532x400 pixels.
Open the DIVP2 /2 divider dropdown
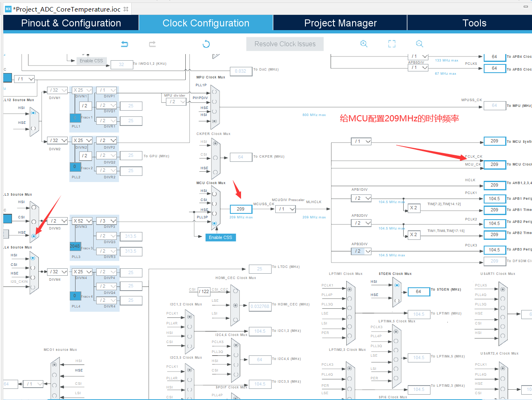pos(106,140)
